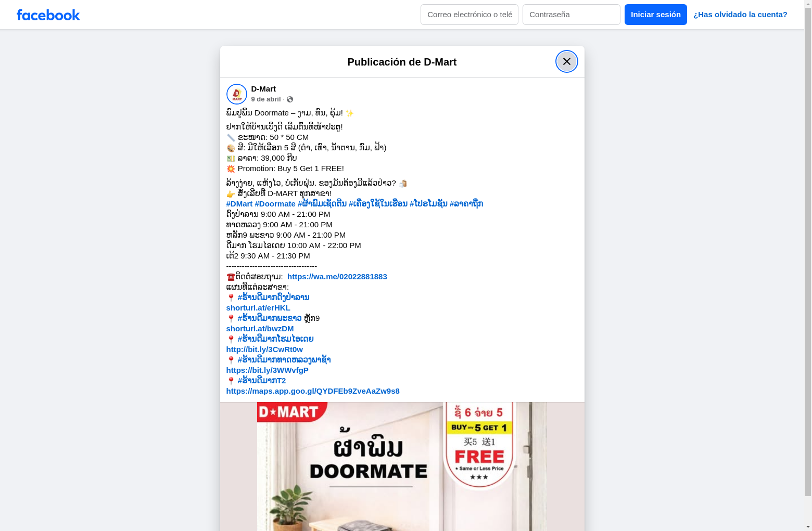The width and height of the screenshot is (812, 531).
Task: Open the #ເຄື່ອງໃຊ້ໃນເຮືອນ hashtag
Action: click(x=378, y=204)
